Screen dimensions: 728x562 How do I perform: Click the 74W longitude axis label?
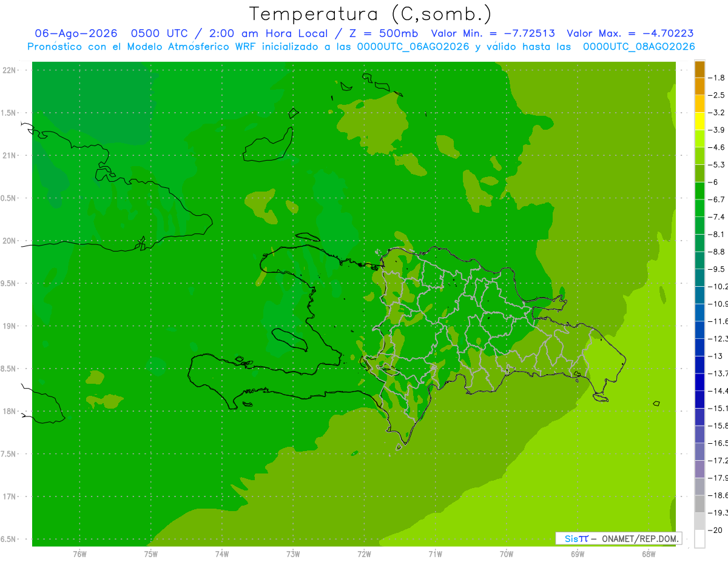point(222,554)
